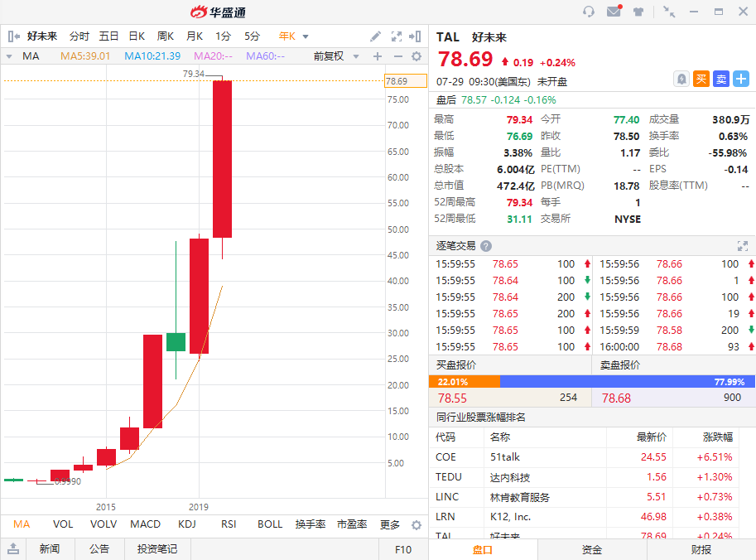This screenshot has height=560, width=756.
Task: Click blue 77.99% sell ratio bar
Action: pos(628,382)
